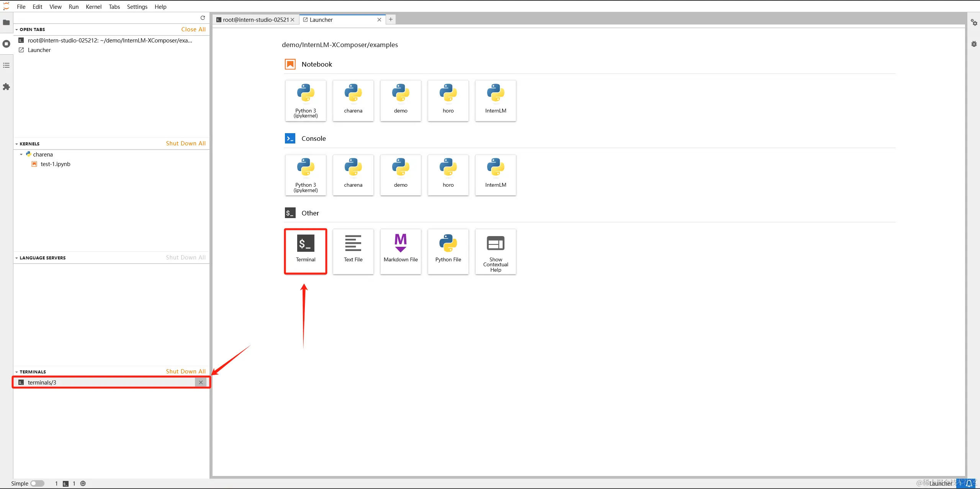Shut down terminals/3 with its X button
This screenshot has height=489, width=980.
(201, 382)
